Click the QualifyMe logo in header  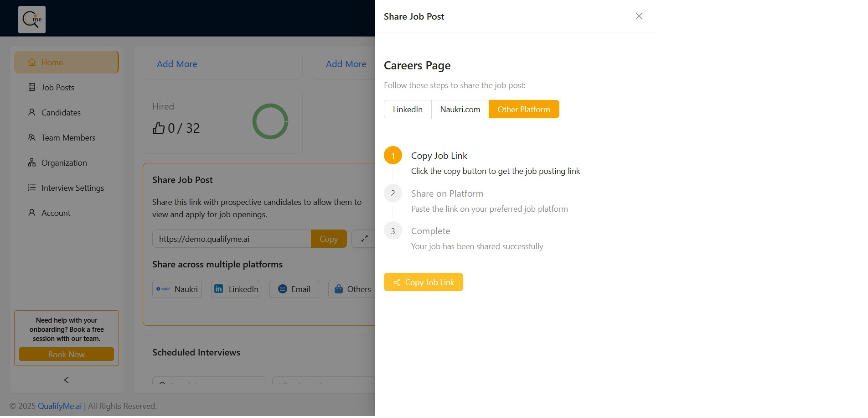coord(32,20)
